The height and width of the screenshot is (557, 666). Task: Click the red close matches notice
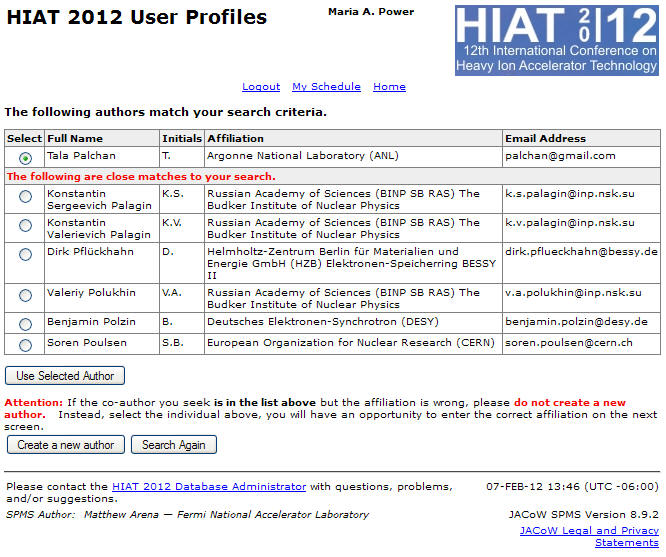pos(141,176)
